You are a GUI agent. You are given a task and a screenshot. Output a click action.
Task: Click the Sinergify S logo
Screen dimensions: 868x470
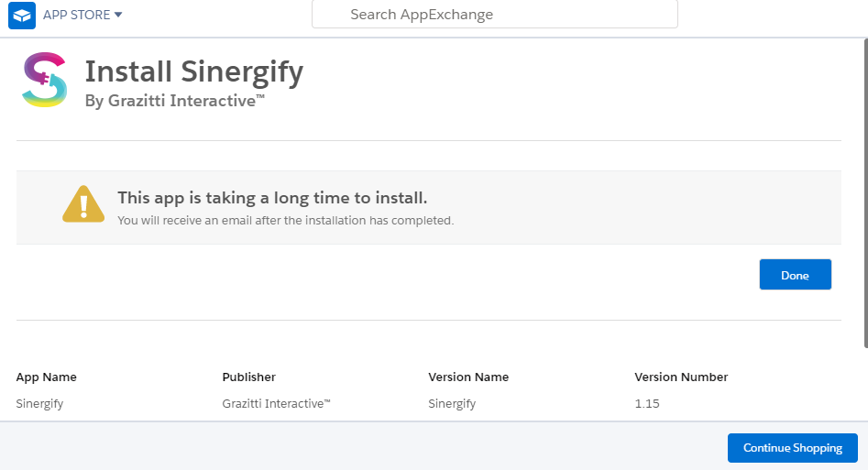pos(45,80)
